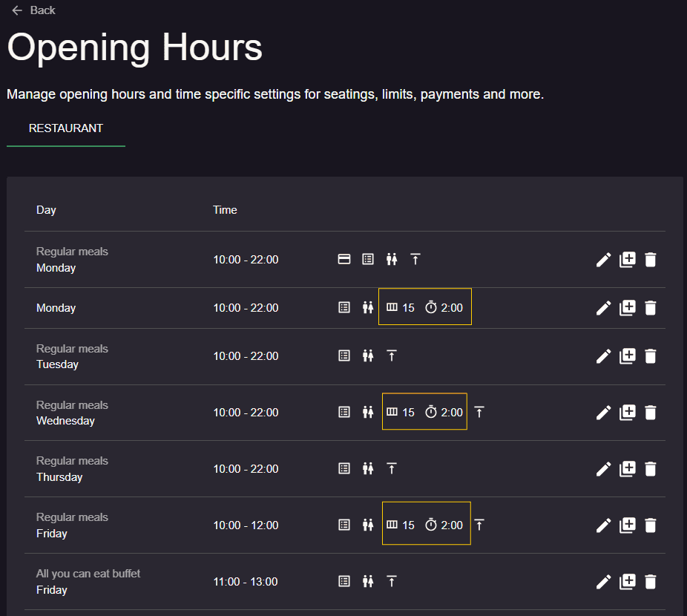Click guests icon in the Tuesday row
Screen dimensions: 687x616
tap(368, 355)
